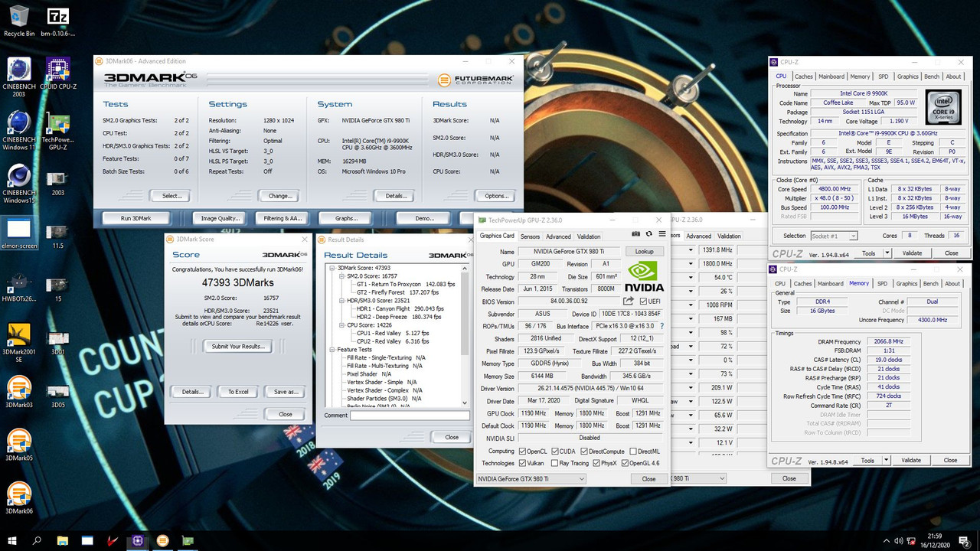
Task: Open GPU selection dropdown in GPU-Z
Action: tap(531, 478)
